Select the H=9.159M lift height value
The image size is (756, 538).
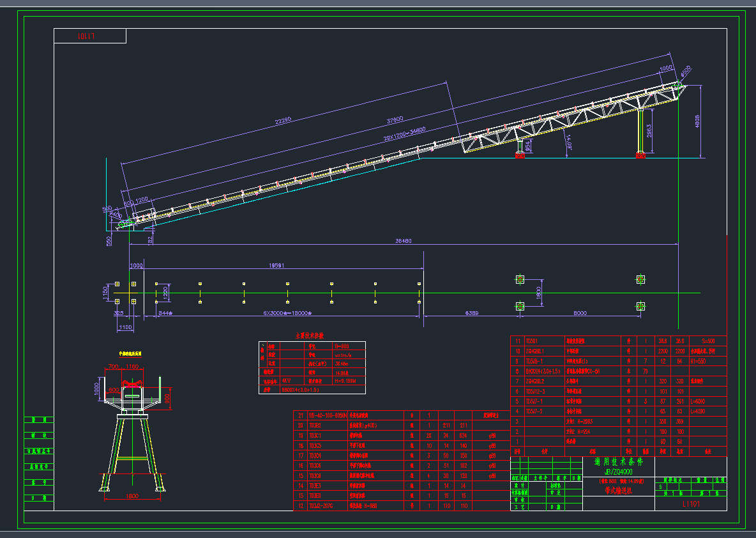pos(345,380)
